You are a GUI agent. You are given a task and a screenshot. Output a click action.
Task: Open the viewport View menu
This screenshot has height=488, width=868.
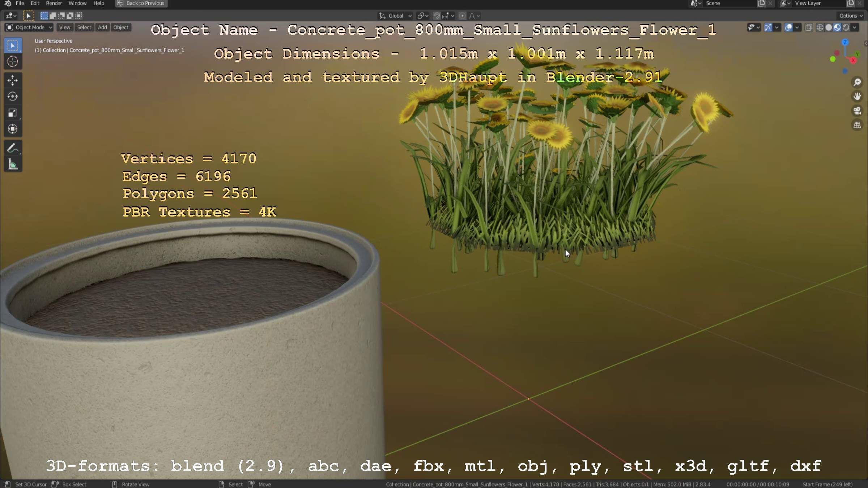(65, 27)
